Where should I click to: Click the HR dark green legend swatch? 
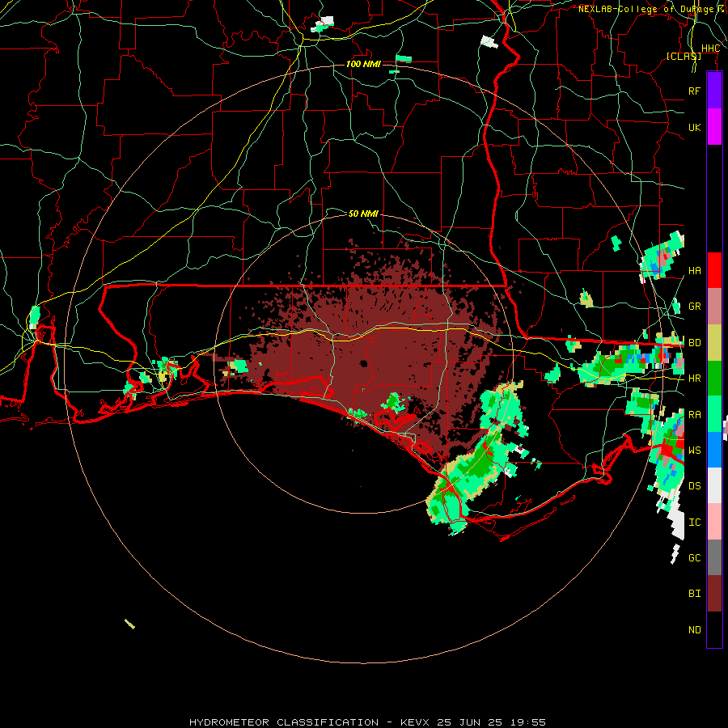pyautogui.click(x=714, y=379)
